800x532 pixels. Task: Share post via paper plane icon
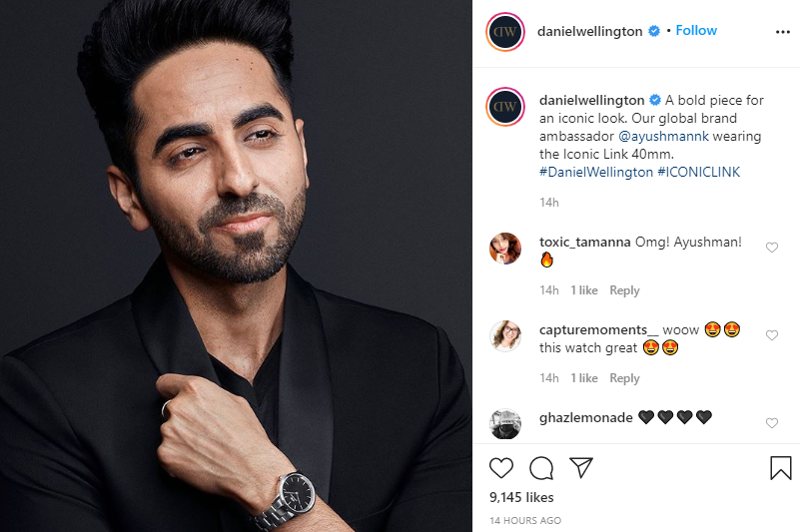tap(580, 467)
